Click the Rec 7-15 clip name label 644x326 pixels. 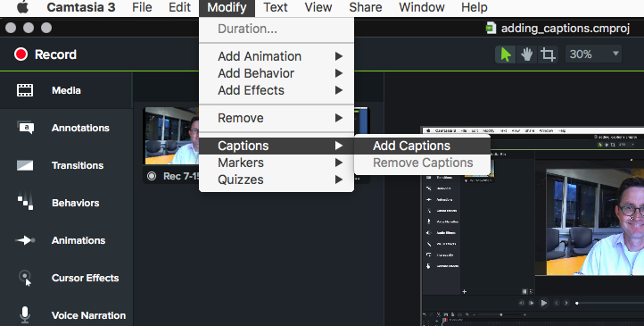click(181, 176)
